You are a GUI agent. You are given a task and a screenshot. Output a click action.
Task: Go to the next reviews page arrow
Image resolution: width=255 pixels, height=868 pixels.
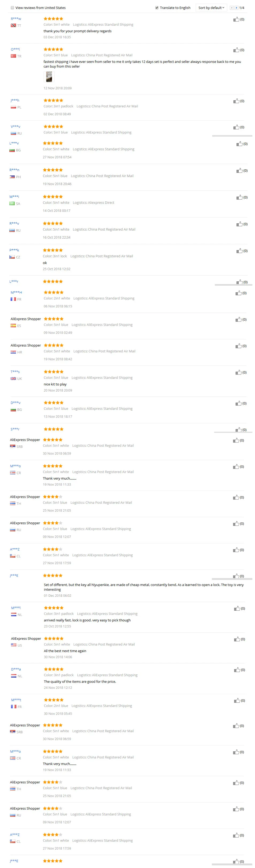[237, 8]
